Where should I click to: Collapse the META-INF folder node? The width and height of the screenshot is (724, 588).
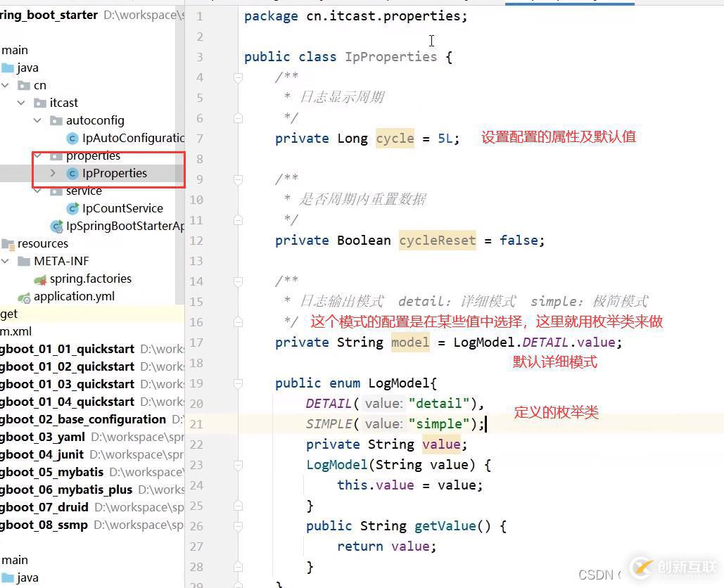(x=6, y=261)
